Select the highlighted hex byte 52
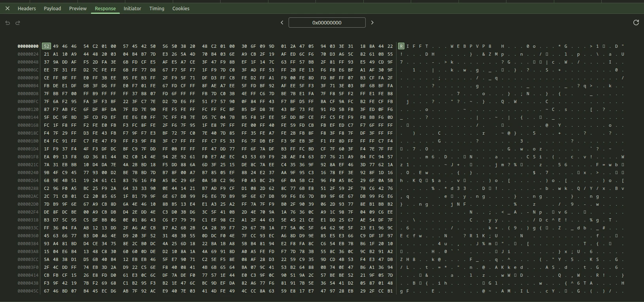This screenshot has height=302, width=644. tap(47, 46)
